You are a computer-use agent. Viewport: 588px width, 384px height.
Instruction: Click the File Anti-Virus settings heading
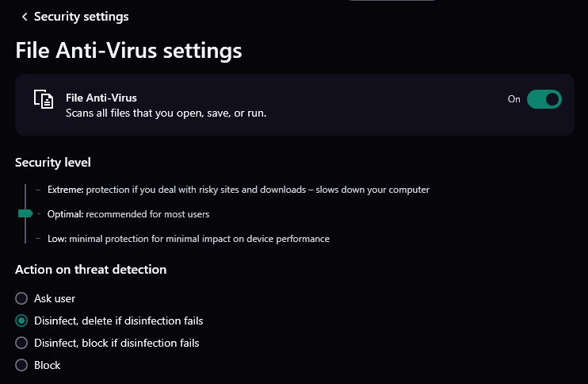128,51
